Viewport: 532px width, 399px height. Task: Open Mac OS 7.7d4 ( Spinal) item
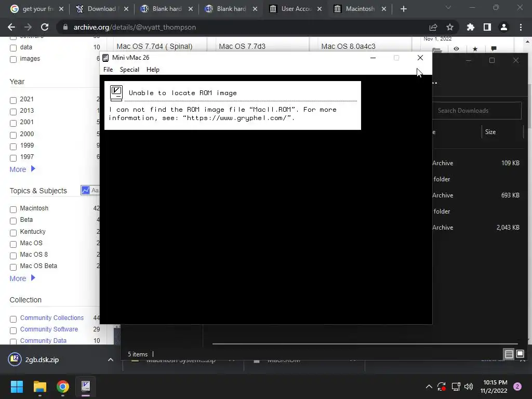pyautogui.click(x=154, y=46)
